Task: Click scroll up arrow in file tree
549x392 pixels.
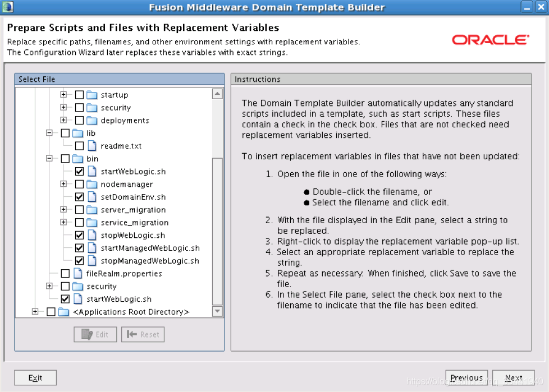Action: click(x=217, y=94)
